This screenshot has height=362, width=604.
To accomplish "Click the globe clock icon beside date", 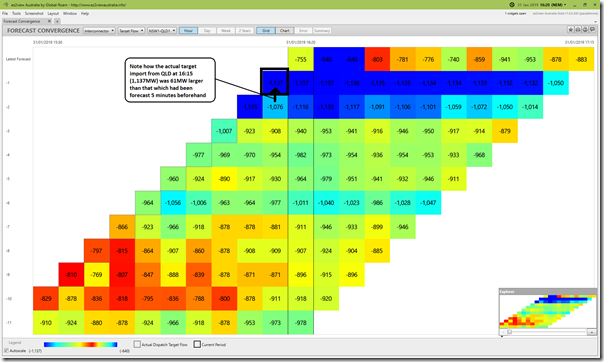I will (x=512, y=5).
